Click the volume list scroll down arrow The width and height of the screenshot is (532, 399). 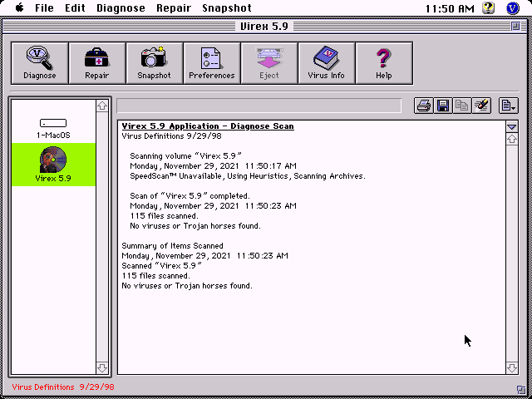pyautogui.click(x=102, y=367)
